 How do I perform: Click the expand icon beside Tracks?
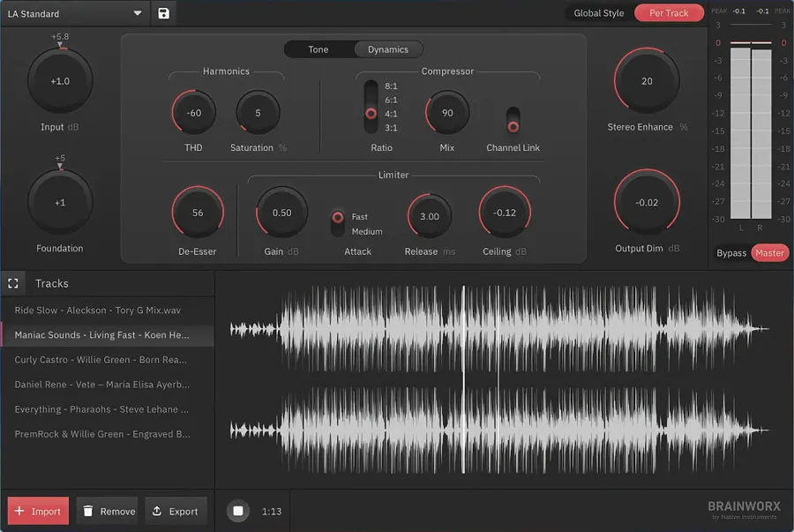(13, 283)
